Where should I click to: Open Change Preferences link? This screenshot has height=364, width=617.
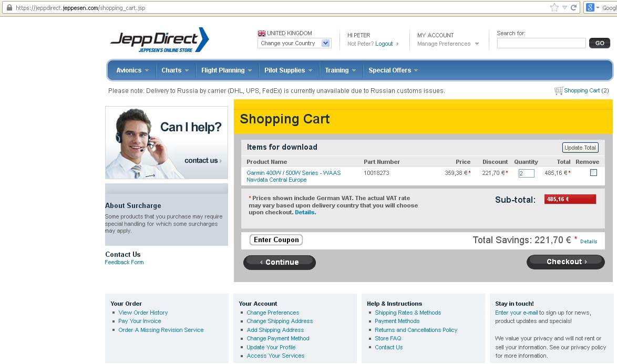pos(273,313)
